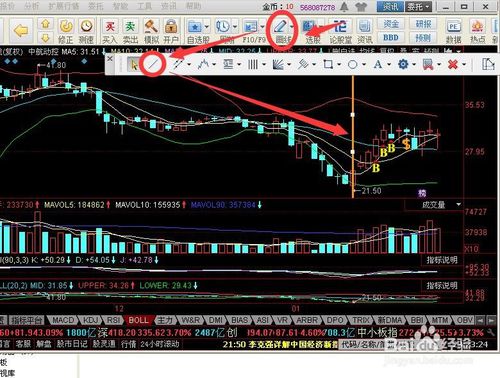Activate the pointer selection tool

click(134, 64)
